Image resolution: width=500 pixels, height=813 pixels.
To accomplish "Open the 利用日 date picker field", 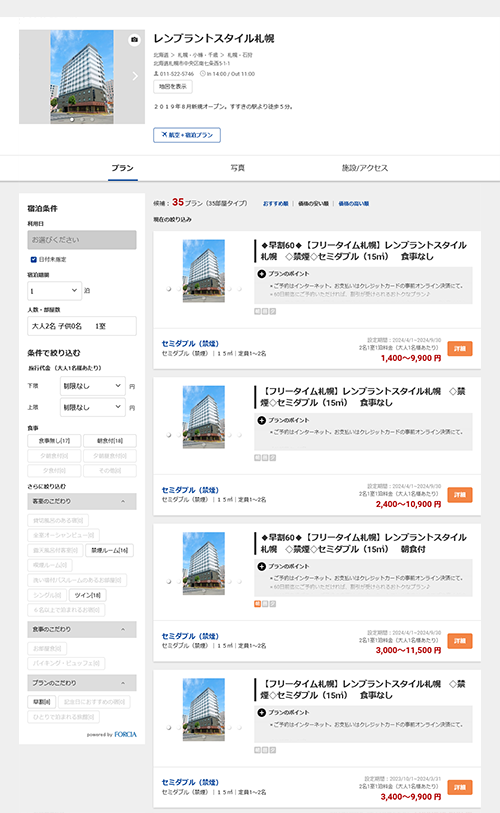I will coord(82,240).
